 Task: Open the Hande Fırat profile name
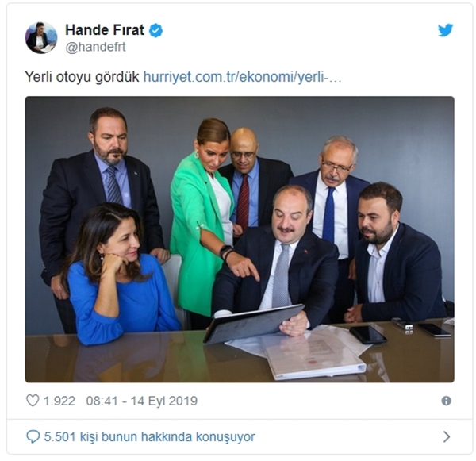(105, 30)
